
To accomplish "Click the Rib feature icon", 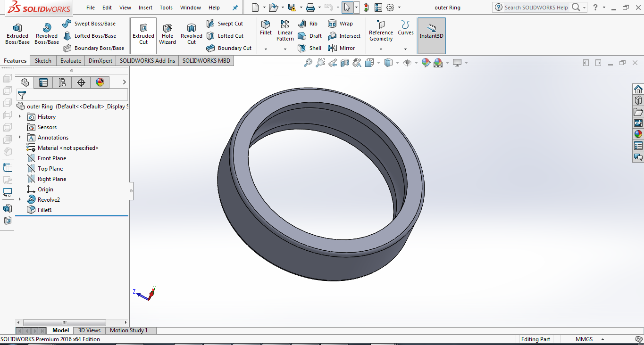I will pyautogui.click(x=308, y=24).
